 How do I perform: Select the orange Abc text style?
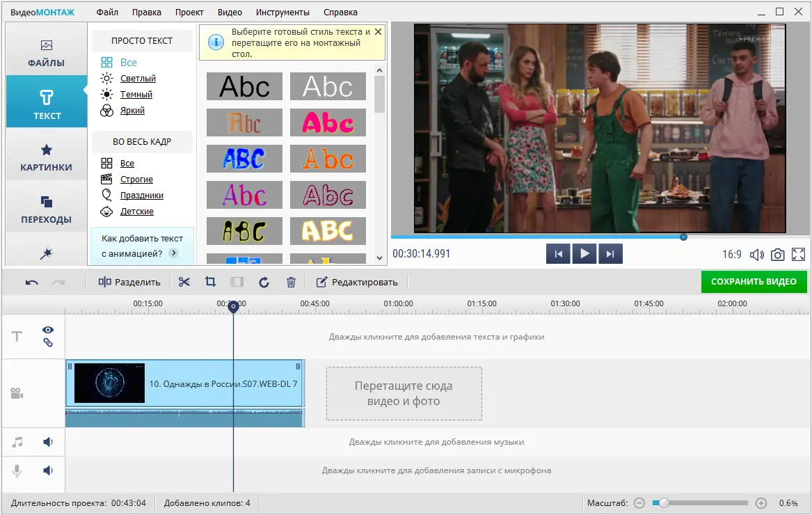pyautogui.click(x=328, y=159)
